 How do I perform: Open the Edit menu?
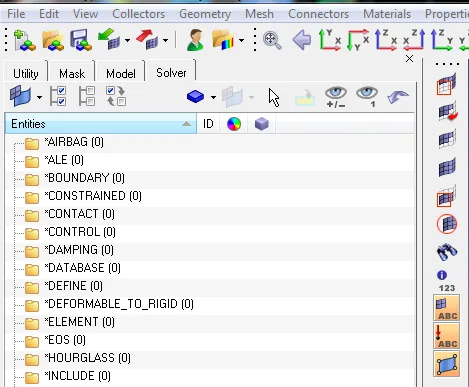[49, 14]
